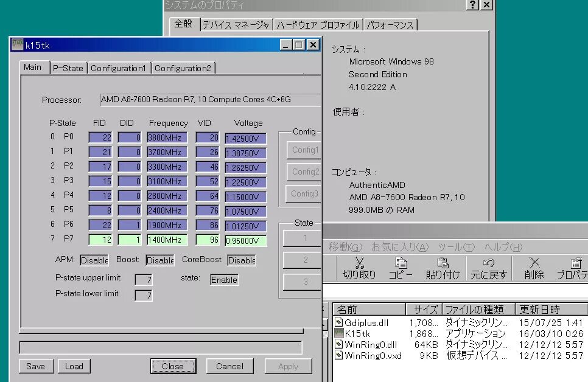Click the 2400MHz frequency value for P5
Image resolution: width=588 pixels, height=382 pixels.
click(167, 210)
